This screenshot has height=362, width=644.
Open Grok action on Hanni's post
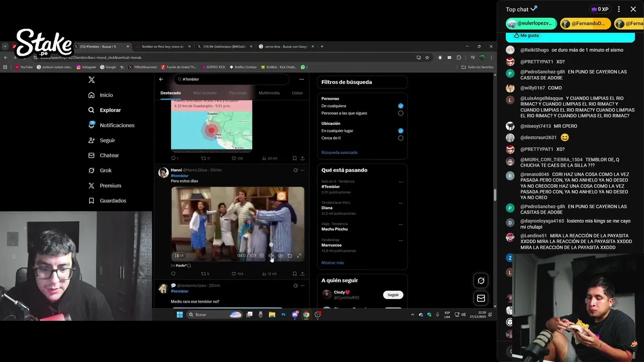[x=295, y=170]
